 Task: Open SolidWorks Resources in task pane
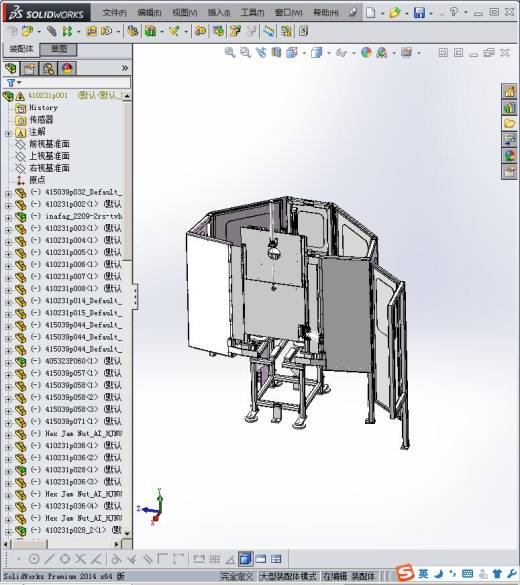[x=510, y=91]
